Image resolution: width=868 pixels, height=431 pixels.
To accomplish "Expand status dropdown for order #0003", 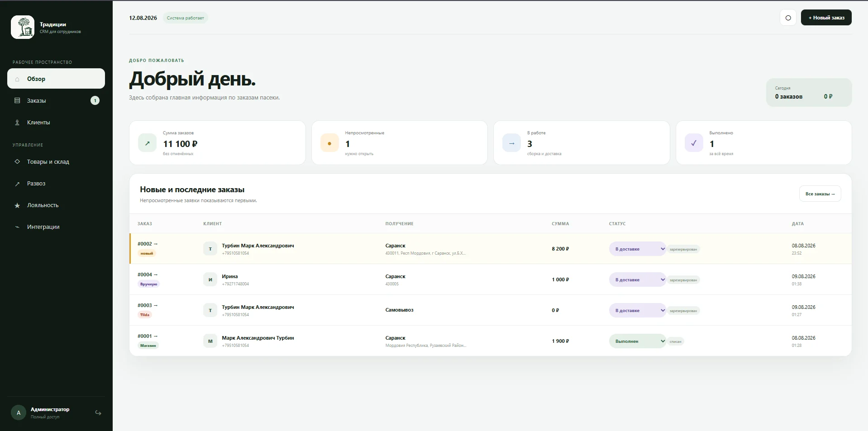I will (x=637, y=310).
